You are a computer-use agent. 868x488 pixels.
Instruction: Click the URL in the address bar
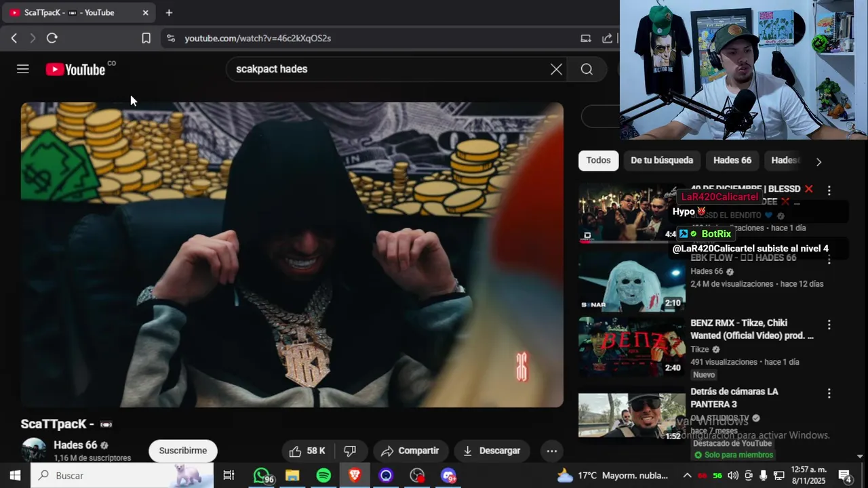(x=258, y=39)
